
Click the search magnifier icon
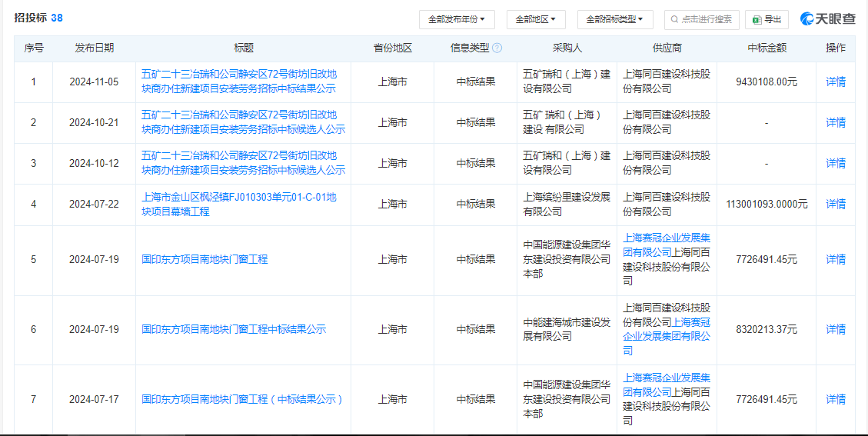(674, 19)
